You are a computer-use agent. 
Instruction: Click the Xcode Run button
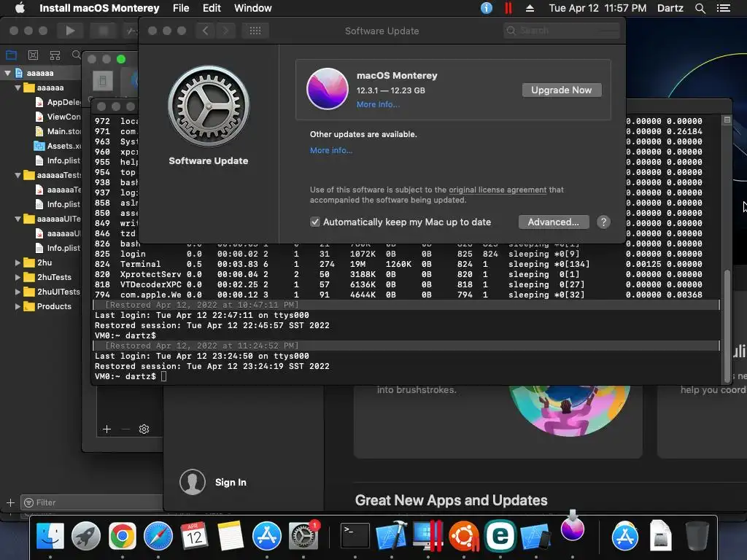click(70, 31)
